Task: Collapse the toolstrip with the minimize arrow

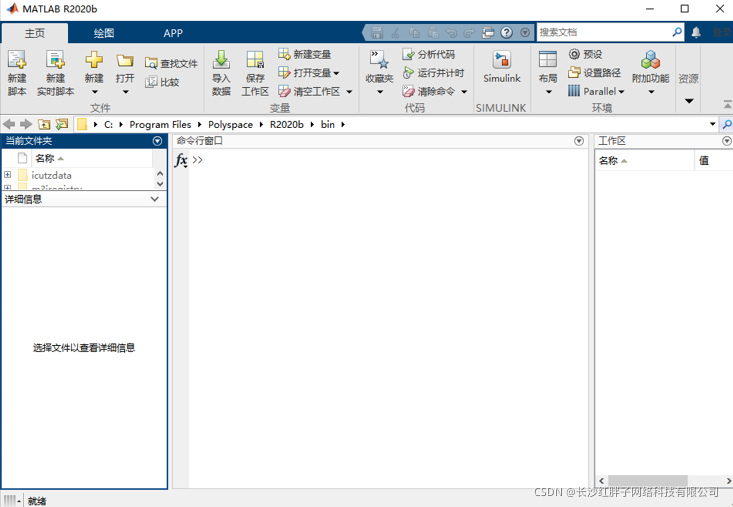Action: tap(727, 105)
